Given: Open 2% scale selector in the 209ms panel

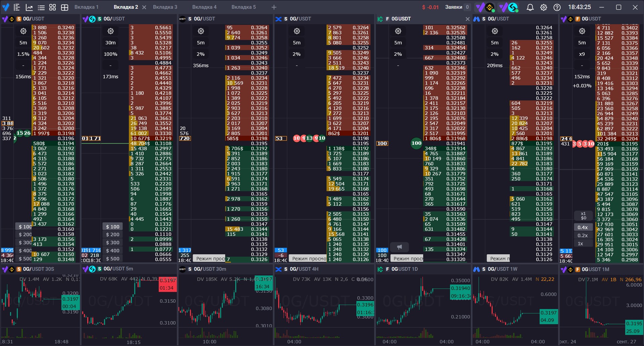Looking at the screenshot, I should pyautogui.click(x=495, y=54).
